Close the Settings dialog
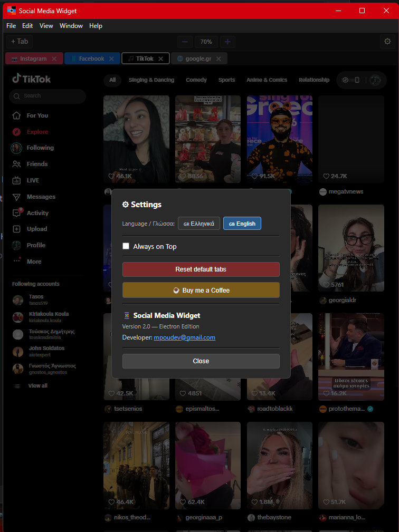Screen dimensions: 399x532 [x=201, y=361]
